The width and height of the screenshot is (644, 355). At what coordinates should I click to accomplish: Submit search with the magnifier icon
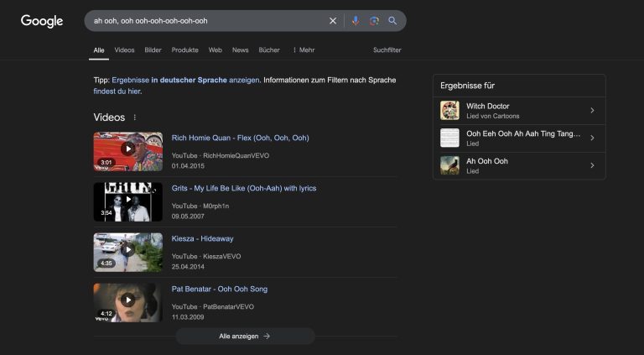click(x=392, y=21)
